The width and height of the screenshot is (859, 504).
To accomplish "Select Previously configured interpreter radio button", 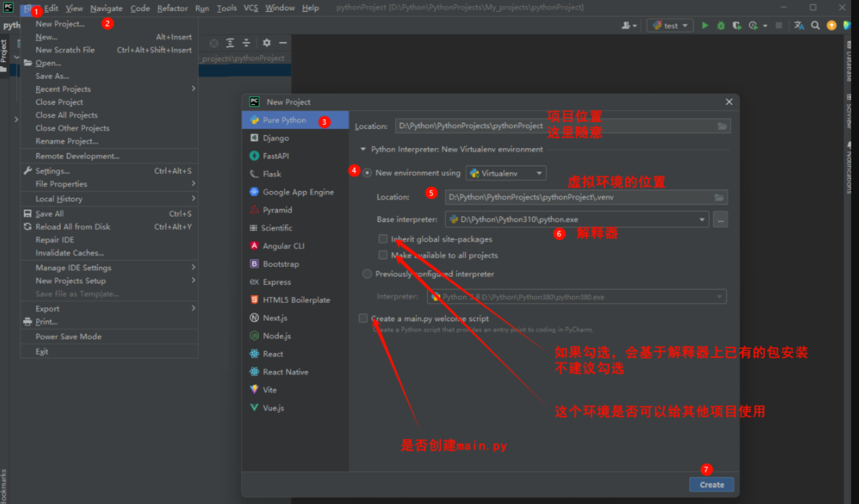I will (x=367, y=274).
